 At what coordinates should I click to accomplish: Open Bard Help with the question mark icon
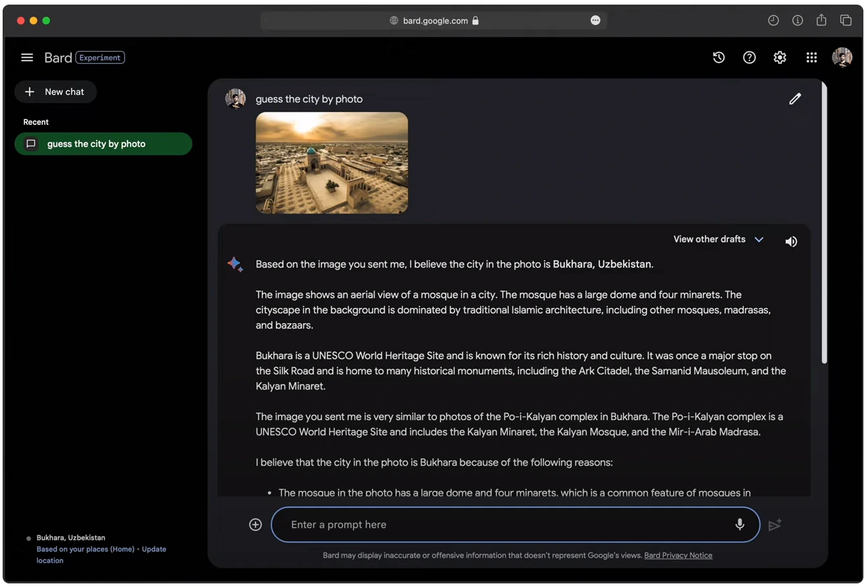click(749, 57)
